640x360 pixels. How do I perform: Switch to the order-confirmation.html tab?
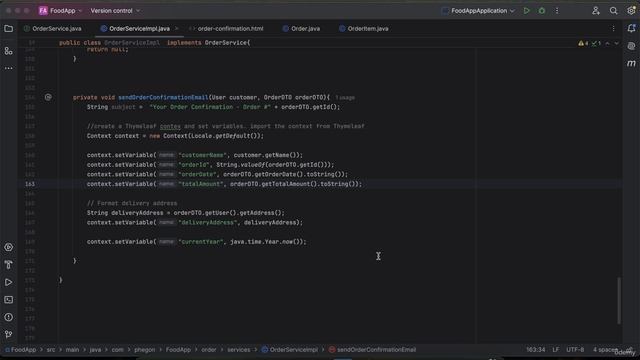click(227, 29)
